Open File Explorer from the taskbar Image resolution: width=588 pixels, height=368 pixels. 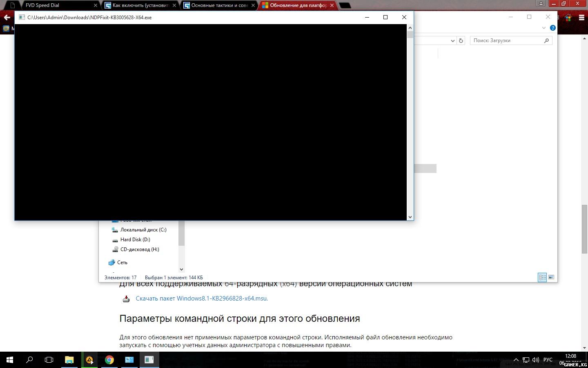click(x=69, y=360)
